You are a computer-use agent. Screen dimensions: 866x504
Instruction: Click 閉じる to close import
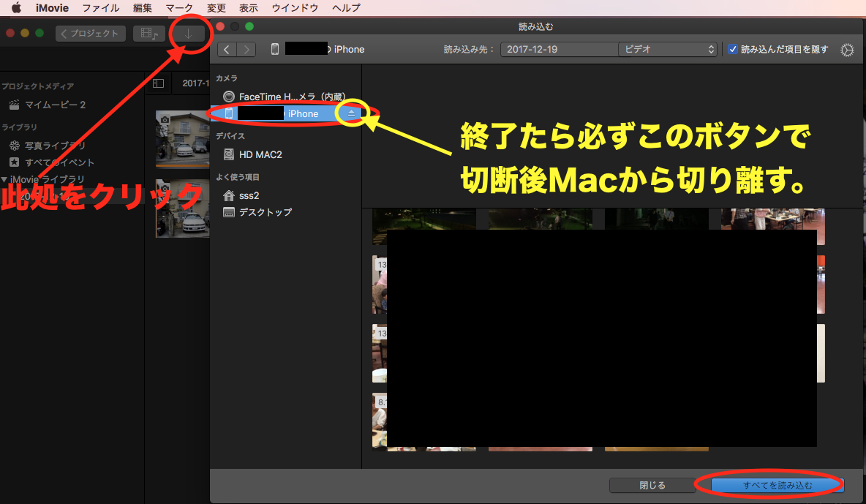(652, 485)
